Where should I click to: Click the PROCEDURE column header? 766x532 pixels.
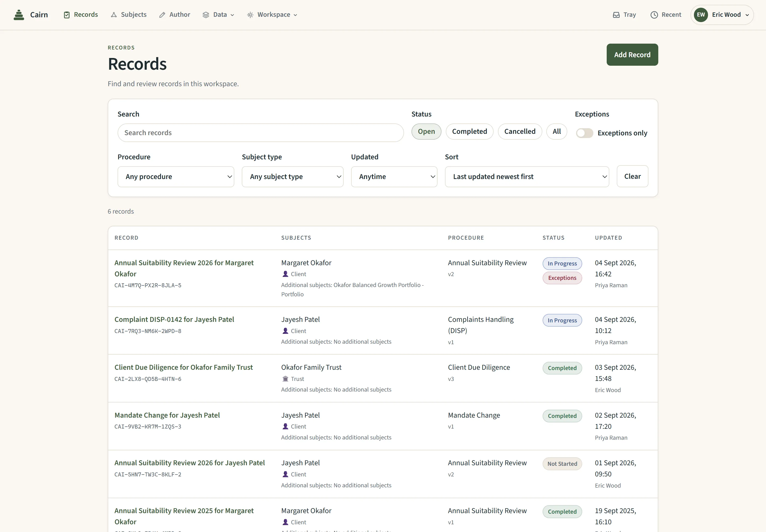click(x=466, y=238)
